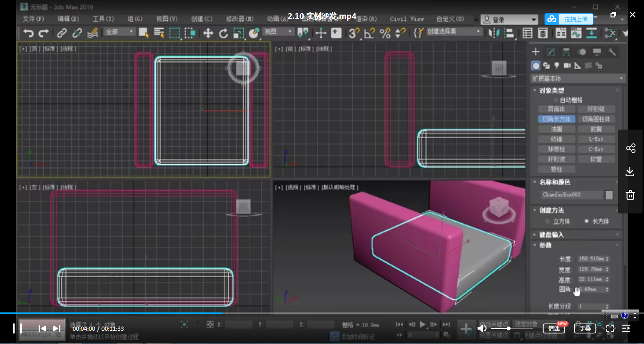Select the Rotate transform tool
644x344 pixels.
[x=223, y=33]
